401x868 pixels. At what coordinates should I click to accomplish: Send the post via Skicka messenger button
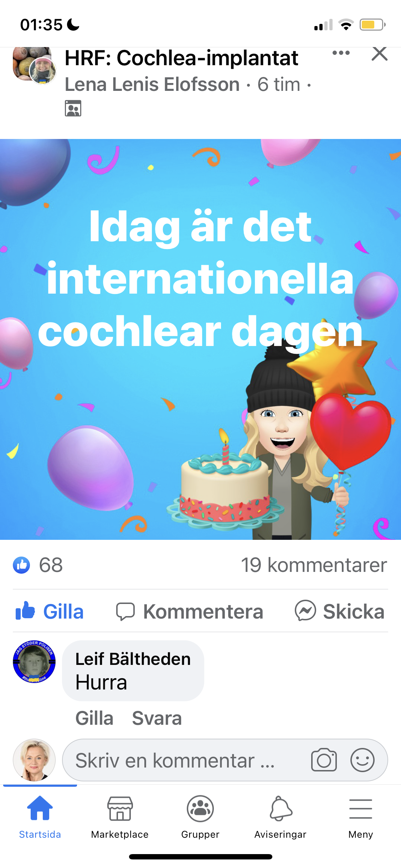tap(340, 611)
